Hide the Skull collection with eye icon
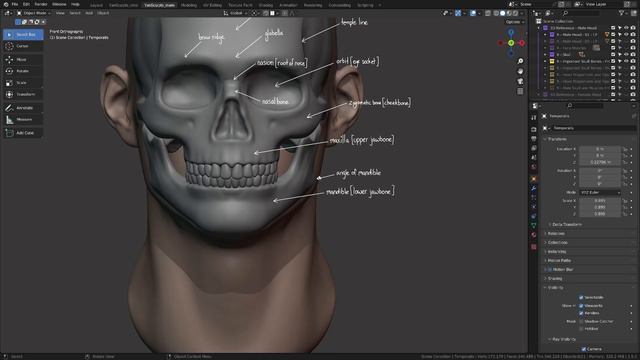 pos(626,55)
